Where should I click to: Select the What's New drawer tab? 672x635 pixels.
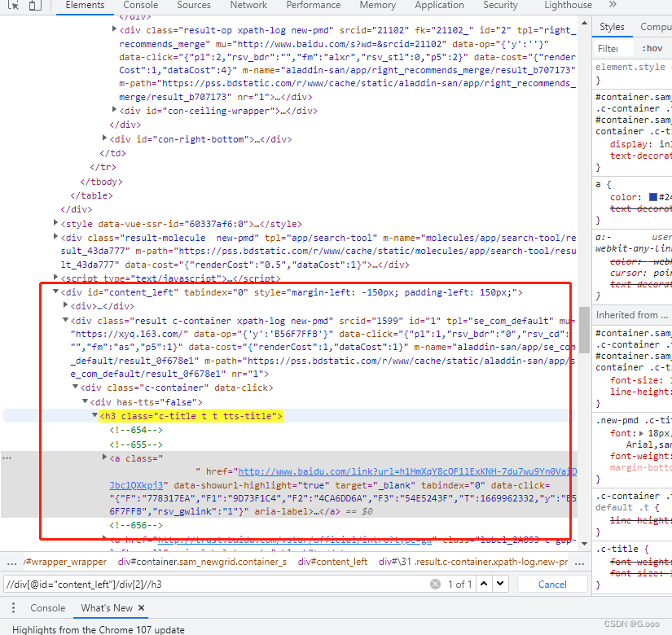point(107,608)
